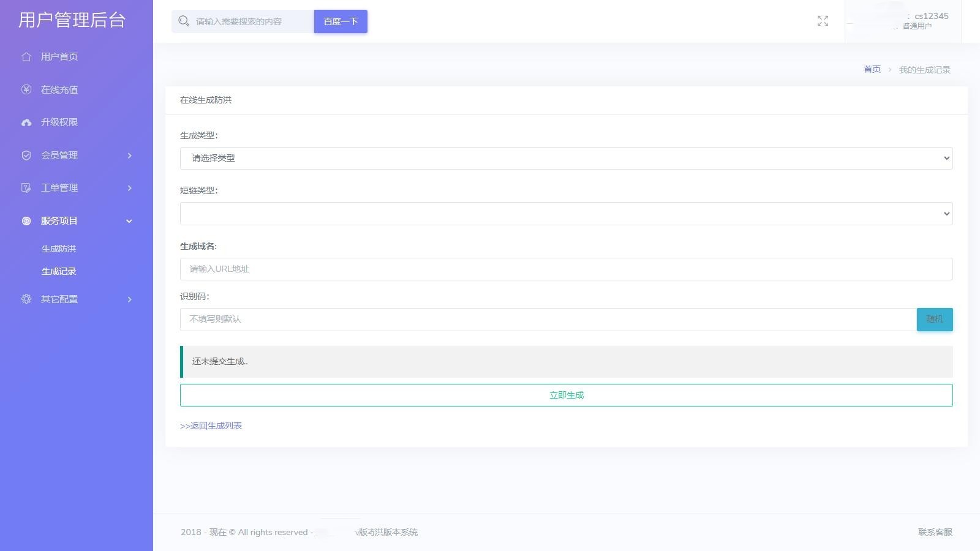This screenshot has height=551, width=980.
Task: Click the gear icon beside 其它配置
Action: [26, 299]
